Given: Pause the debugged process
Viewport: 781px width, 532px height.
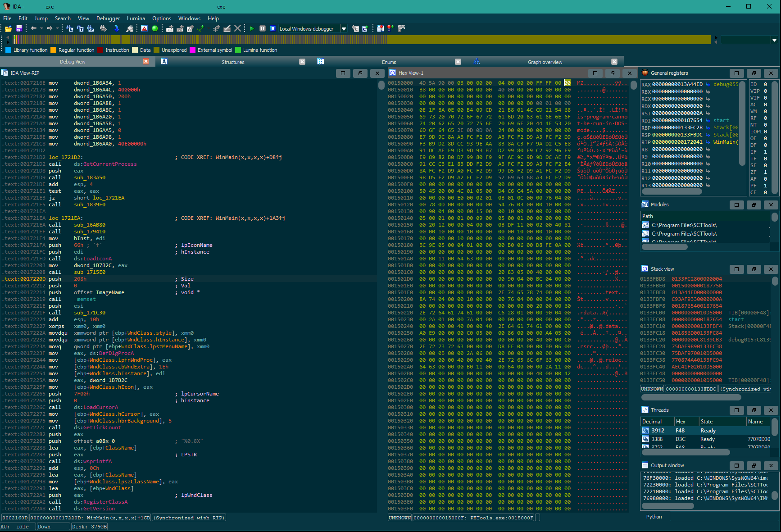Looking at the screenshot, I should click(x=262, y=28).
